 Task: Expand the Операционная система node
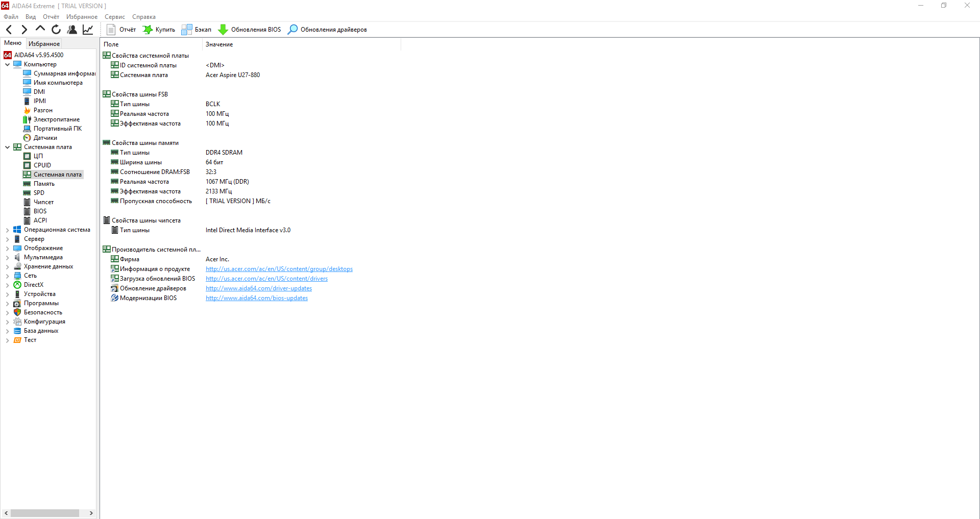pyautogui.click(x=7, y=230)
